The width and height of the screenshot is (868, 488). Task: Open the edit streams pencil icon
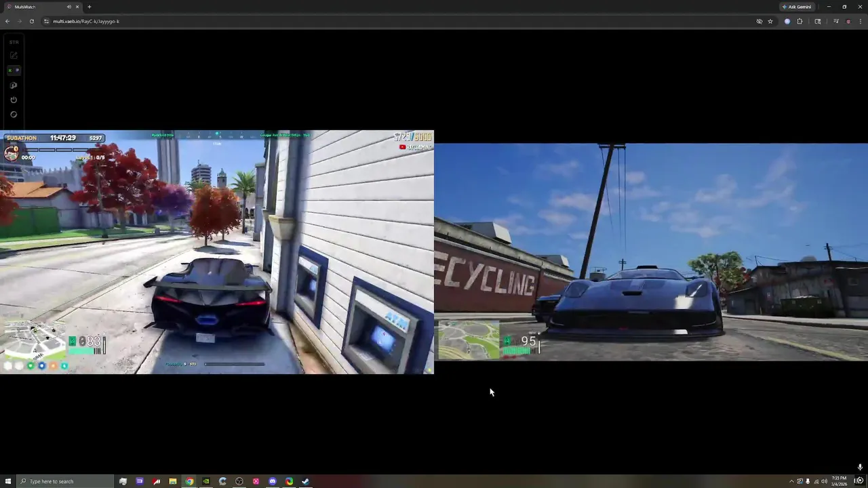(x=14, y=56)
